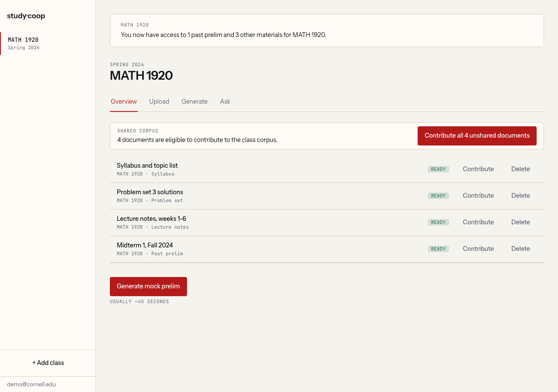Switch to the Upload tab
The height and width of the screenshot is (392, 558).
[159, 101]
